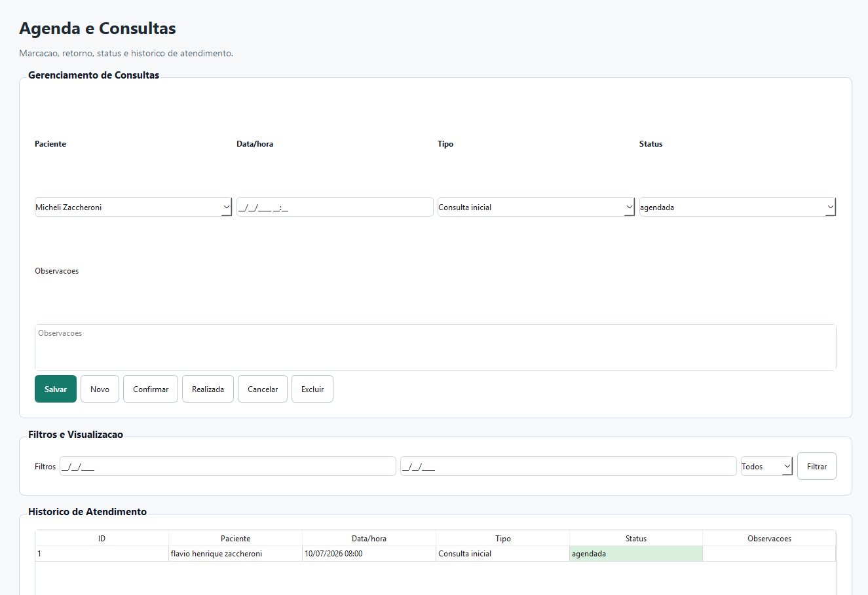Mark appointment as Realizada
The height and width of the screenshot is (595, 868).
(x=208, y=389)
